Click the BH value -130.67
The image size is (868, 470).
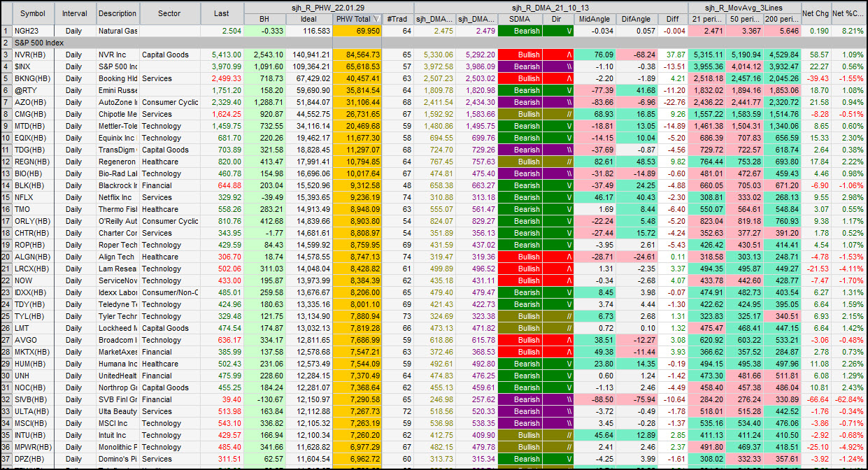click(x=265, y=399)
